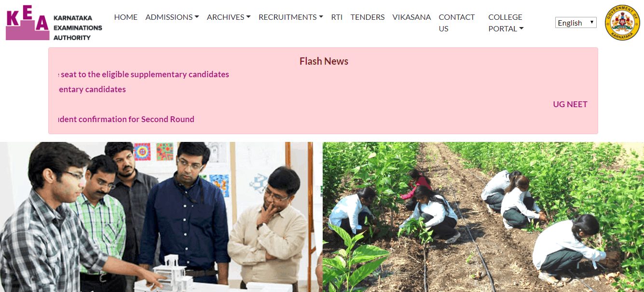Select TENDERS in the navigation bar
This screenshot has width=644, height=292.
coord(368,17)
